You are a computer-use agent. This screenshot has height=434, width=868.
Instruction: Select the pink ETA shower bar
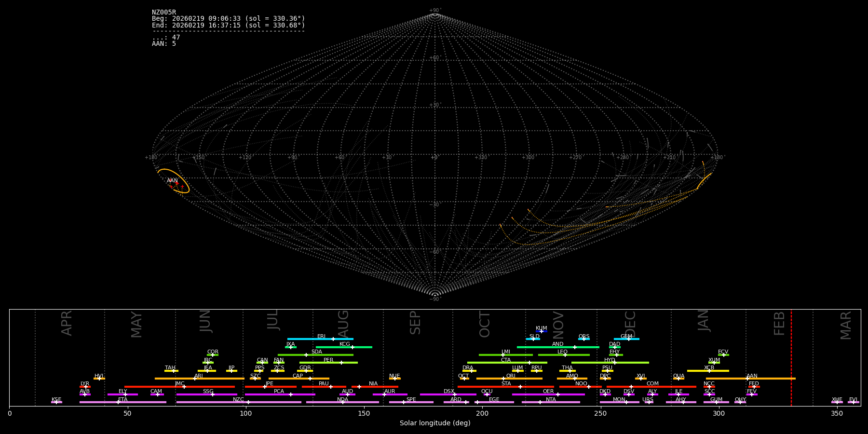click(x=123, y=402)
